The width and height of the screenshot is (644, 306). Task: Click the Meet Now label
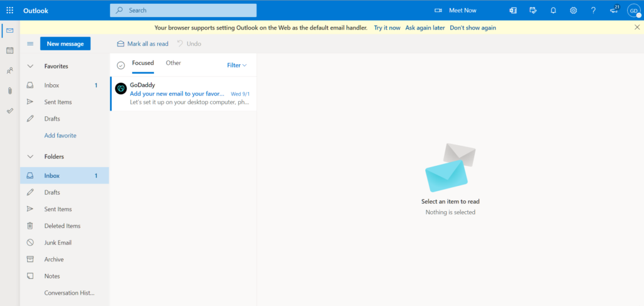coord(463,10)
